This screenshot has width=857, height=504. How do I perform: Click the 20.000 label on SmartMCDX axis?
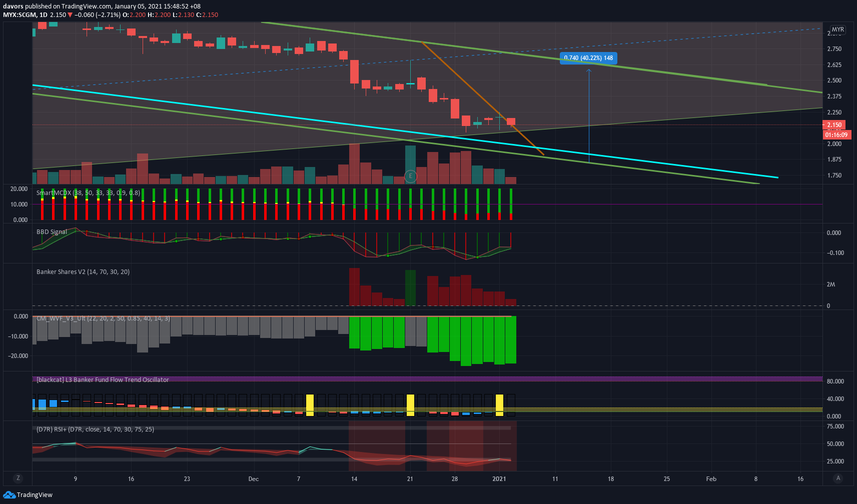19,189
